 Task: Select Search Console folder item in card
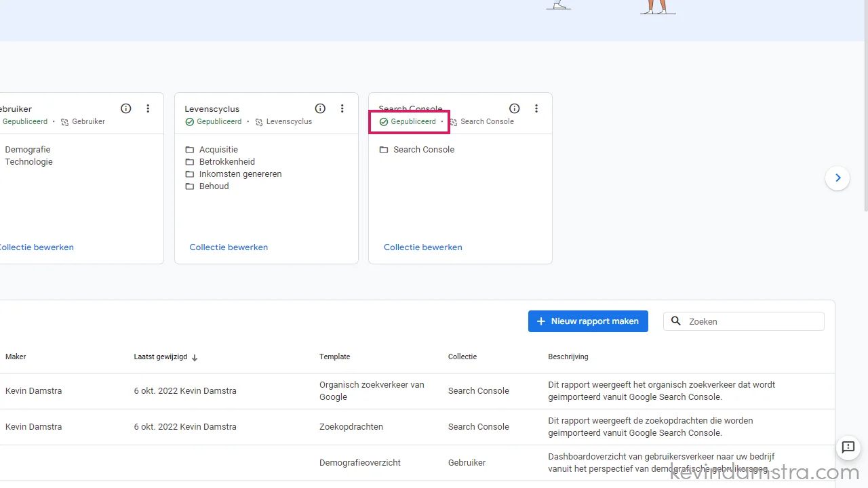click(424, 150)
